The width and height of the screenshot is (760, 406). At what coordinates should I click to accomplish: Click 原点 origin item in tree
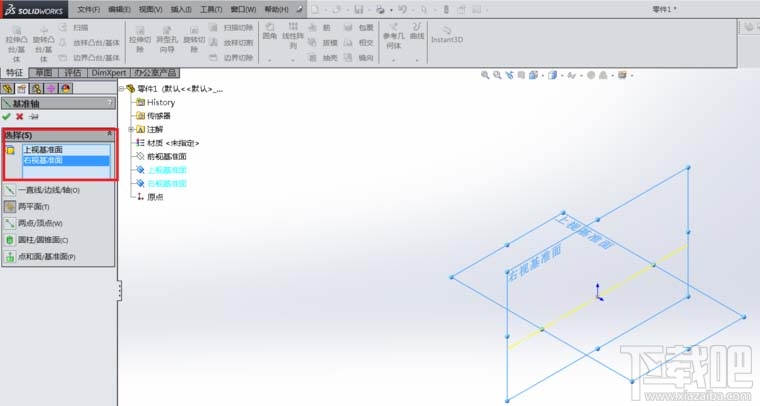[x=150, y=197]
